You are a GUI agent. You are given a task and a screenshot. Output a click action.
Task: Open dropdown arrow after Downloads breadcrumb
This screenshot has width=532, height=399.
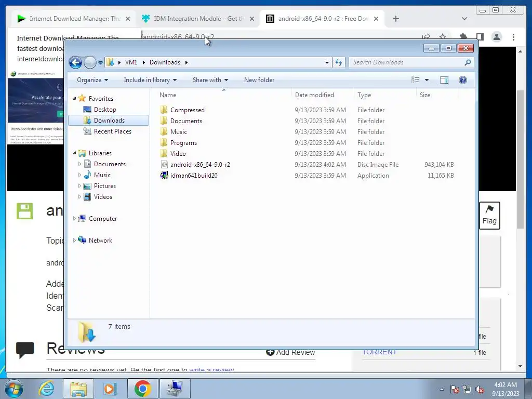pos(187,62)
